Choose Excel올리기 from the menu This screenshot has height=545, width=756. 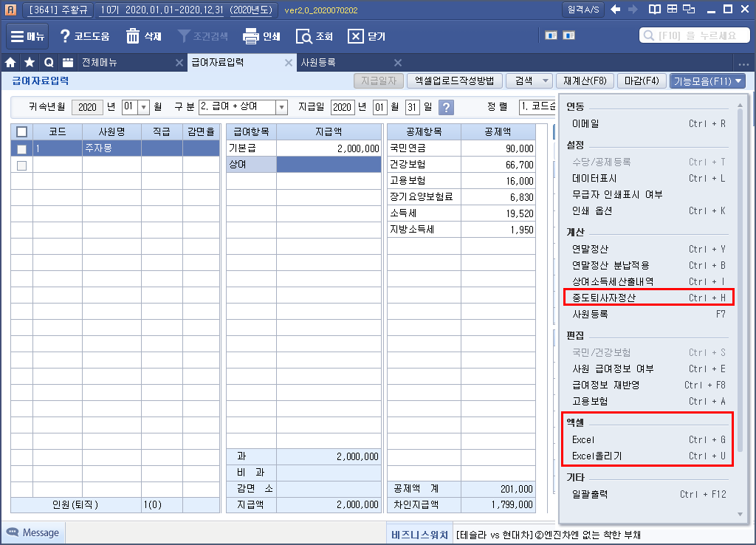point(649,456)
